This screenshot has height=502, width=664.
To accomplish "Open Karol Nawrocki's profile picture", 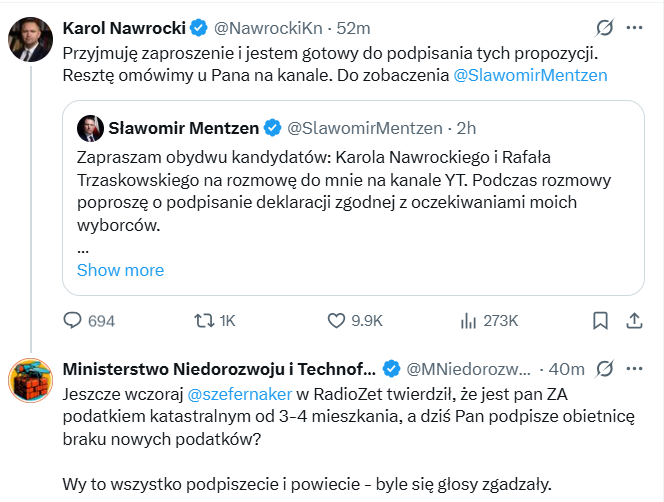I will coord(31,40).
